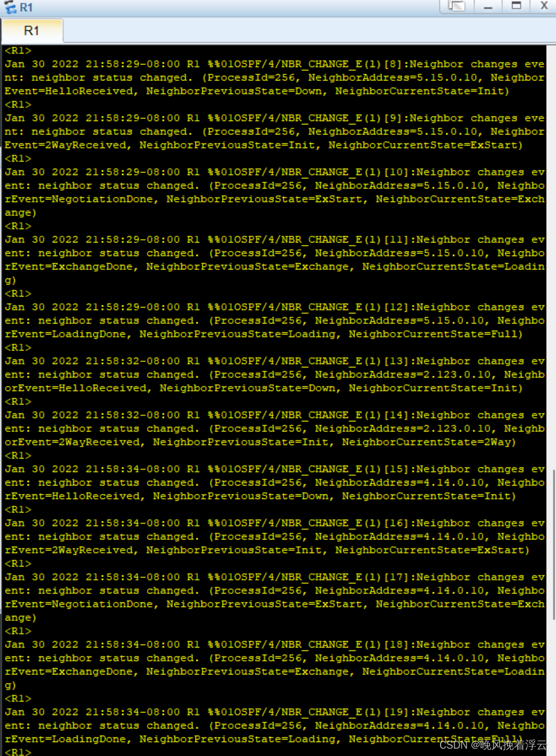556x756 pixels.
Task: Click NeighborCurrentState=2Way text in entry [14]
Action: click(426, 442)
